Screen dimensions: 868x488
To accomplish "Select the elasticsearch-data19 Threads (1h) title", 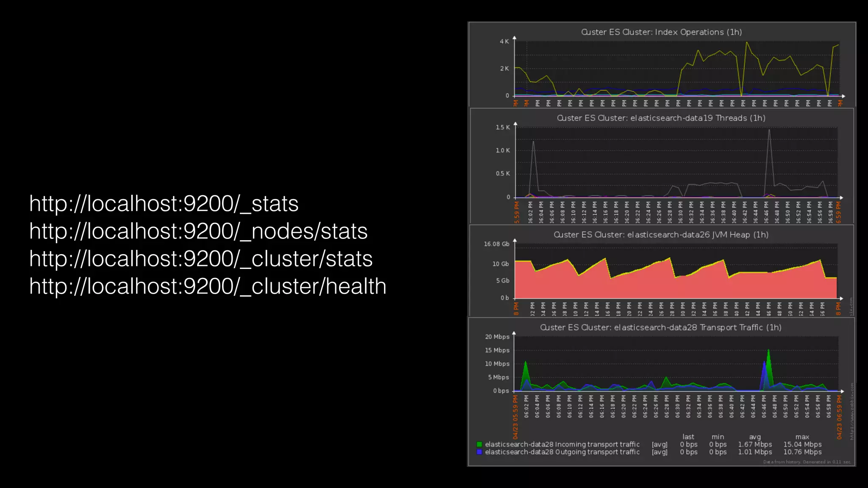I will [x=661, y=118].
